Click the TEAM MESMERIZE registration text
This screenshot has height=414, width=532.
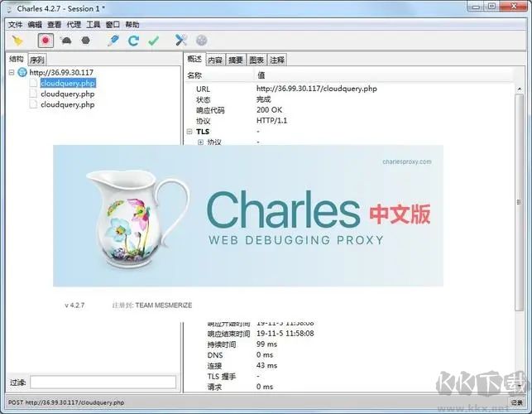point(164,306)
